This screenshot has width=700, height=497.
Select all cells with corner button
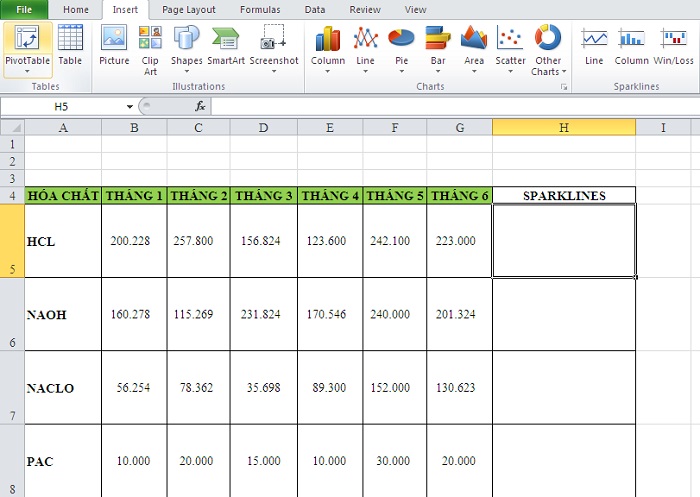pos(12,128)
